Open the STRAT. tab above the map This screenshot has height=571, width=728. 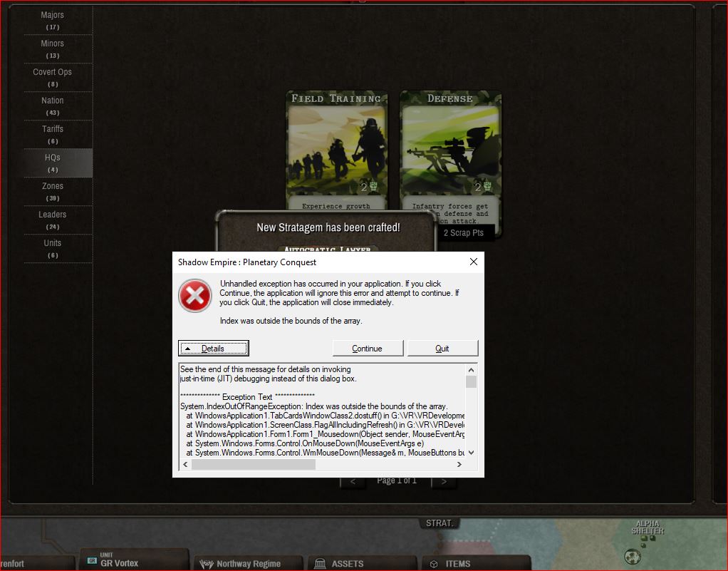click(x=440, y=523)
